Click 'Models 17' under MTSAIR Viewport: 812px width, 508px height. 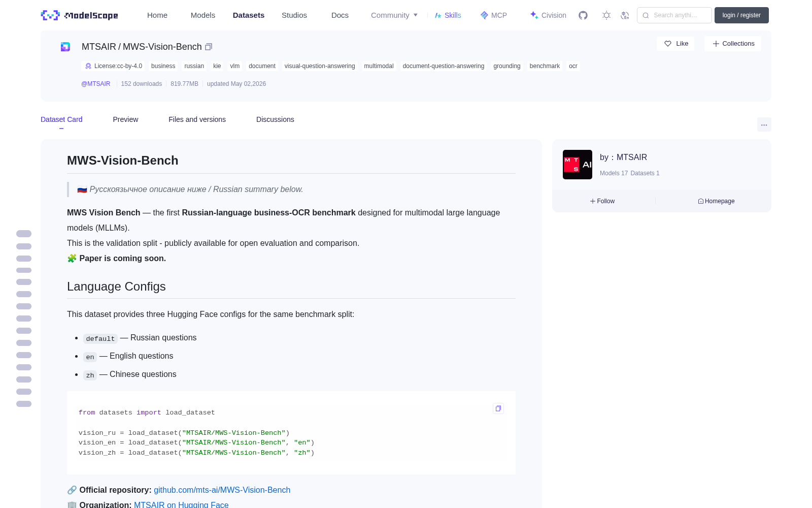click(x=614, y=173)
